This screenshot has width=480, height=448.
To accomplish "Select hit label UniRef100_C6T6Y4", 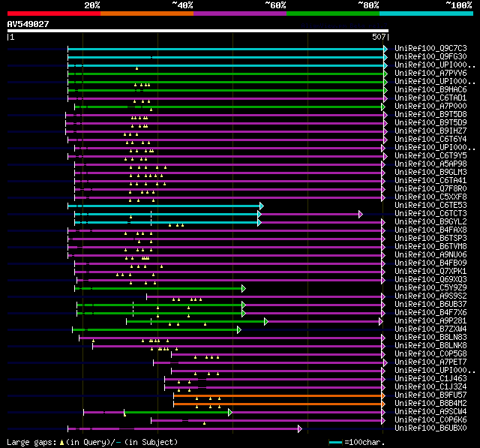I will [x=430, y=140].
